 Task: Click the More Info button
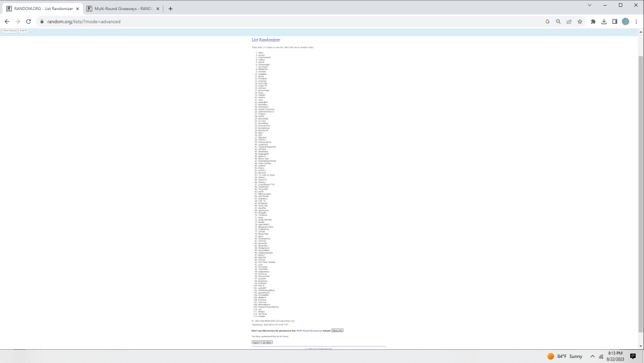tap(337, 330)
